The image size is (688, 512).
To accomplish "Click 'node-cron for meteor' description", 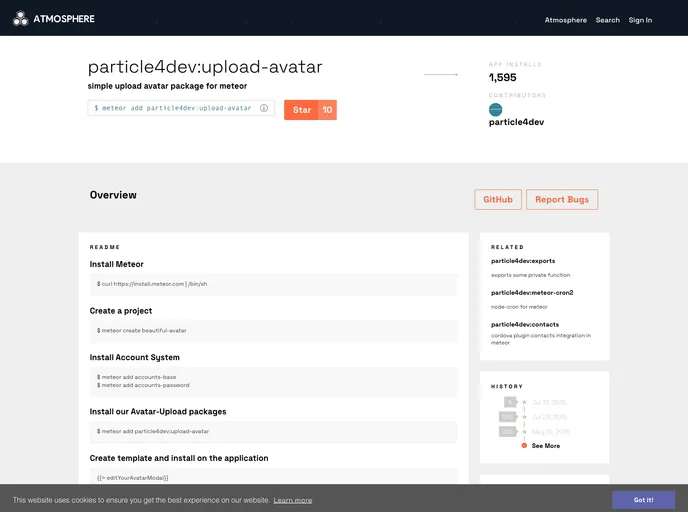I will 519,307.
